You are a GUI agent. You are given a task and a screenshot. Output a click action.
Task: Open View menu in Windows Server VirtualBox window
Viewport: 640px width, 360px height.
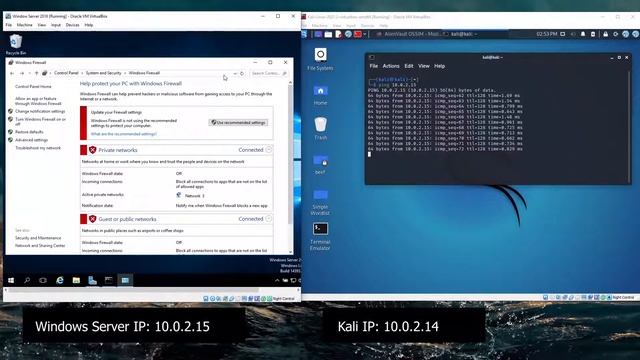click(x=42, y=25)
